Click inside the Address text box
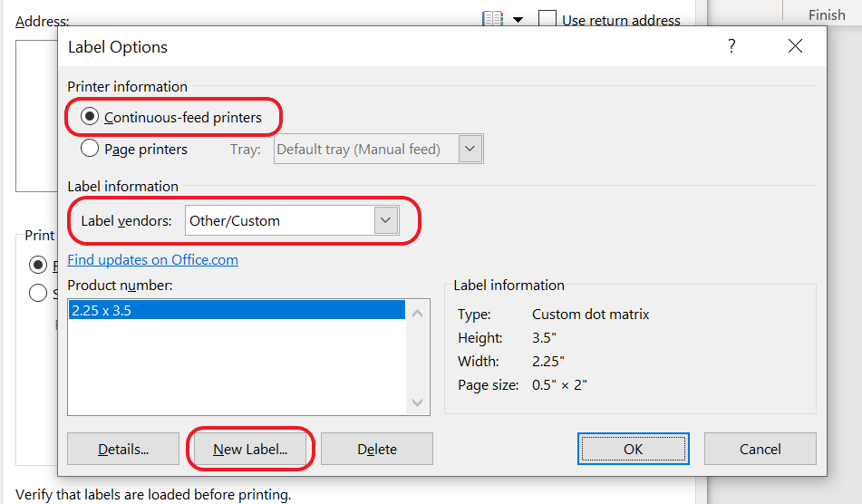 click(x=36, y=109)
